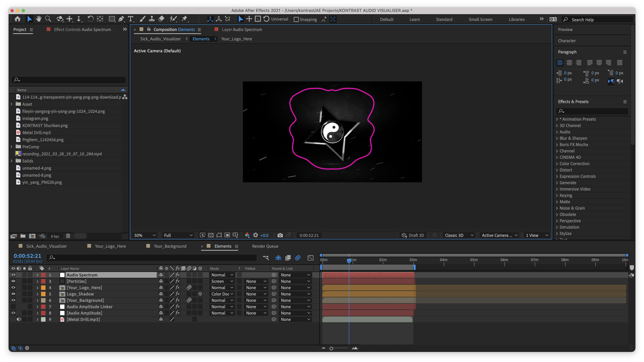Expand the Blur & Sharpen effects category
644x362 pixels.
pos(557,138)
